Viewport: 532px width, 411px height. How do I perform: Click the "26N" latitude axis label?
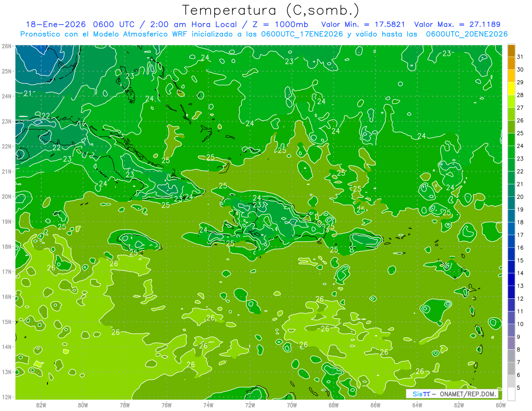click(x=7, y=46)
